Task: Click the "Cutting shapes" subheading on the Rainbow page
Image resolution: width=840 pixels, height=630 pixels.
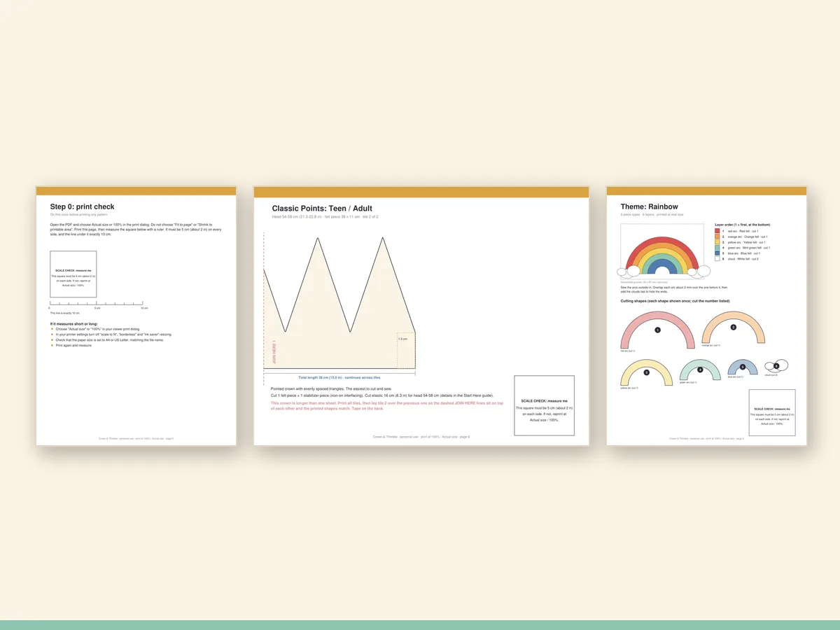Action: [x=675, y=301]
